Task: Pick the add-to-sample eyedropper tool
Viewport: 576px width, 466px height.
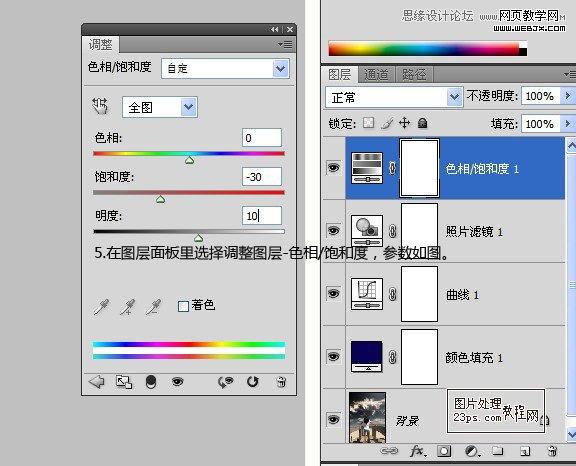Action: (x=127, y=307)
